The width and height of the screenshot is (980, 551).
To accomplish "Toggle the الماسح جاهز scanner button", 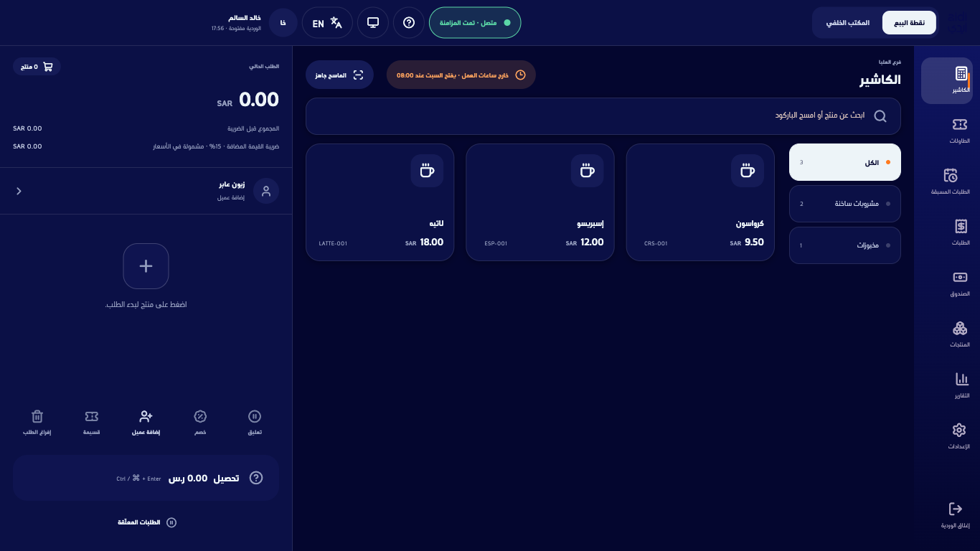I will [340, 75].
